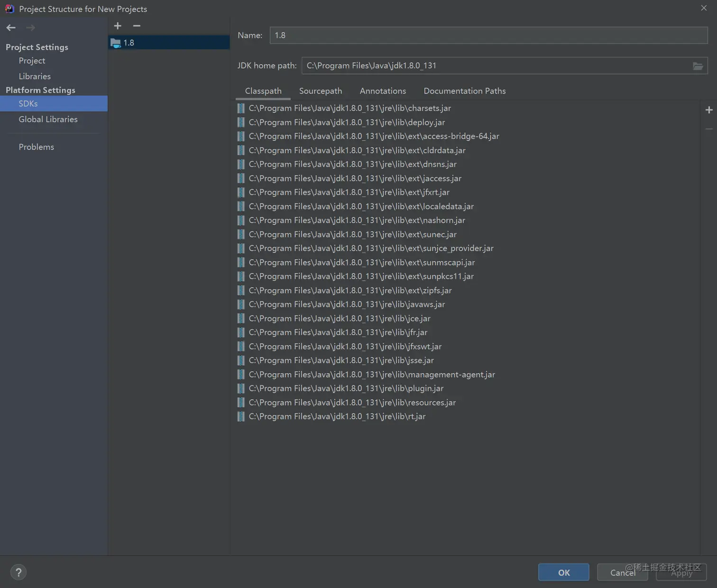Click the jar icon beside rt.jar
This screenshot has width=717, height=588.
point(241,417)
